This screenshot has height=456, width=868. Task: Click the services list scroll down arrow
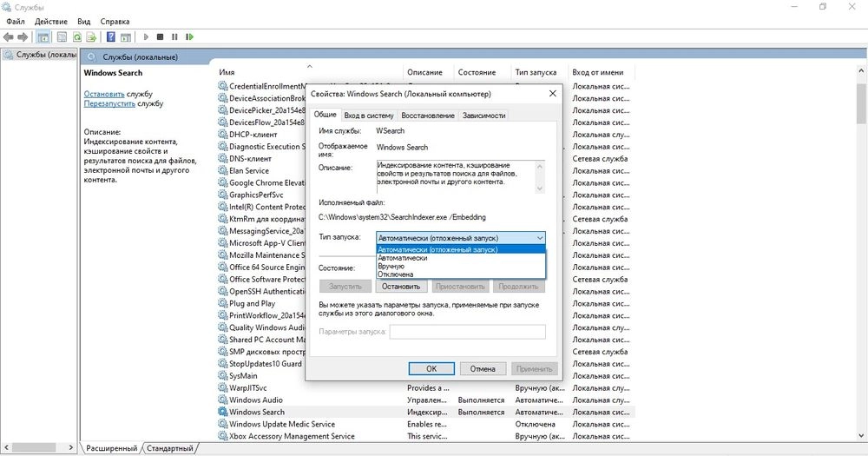[x=861, y=436]
